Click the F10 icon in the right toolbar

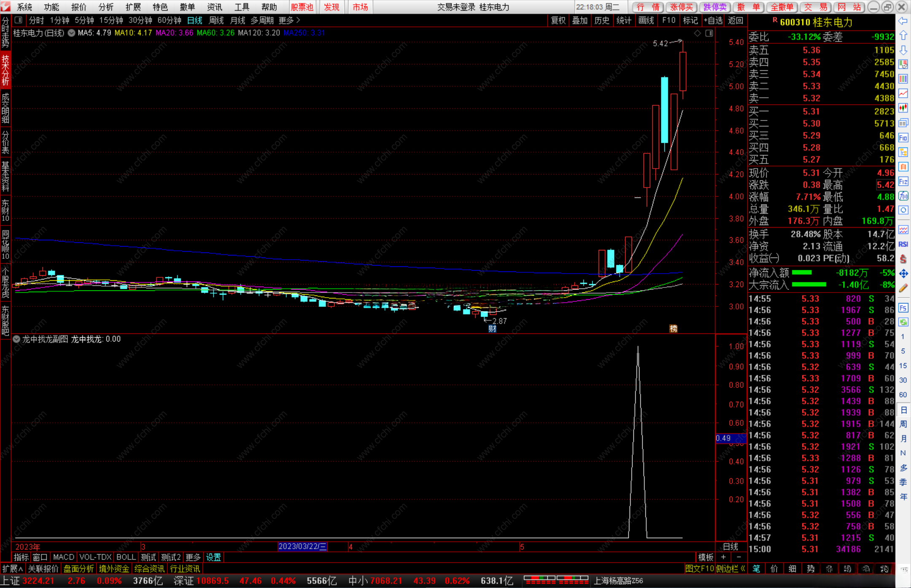903,138
